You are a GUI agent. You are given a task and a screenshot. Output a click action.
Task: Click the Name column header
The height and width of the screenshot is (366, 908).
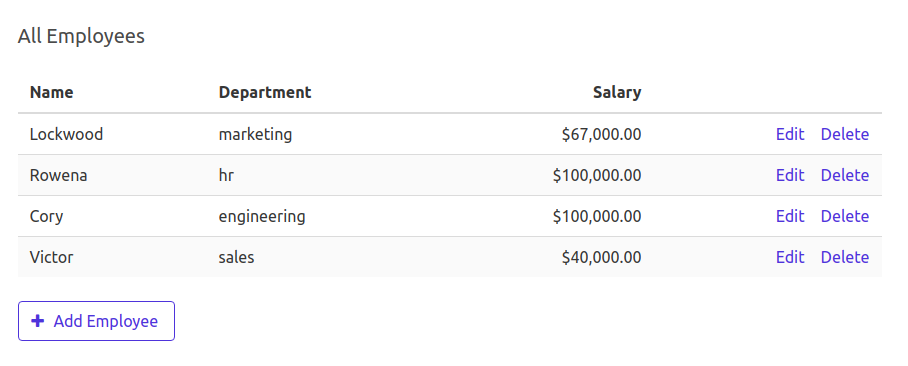point(52,92)
